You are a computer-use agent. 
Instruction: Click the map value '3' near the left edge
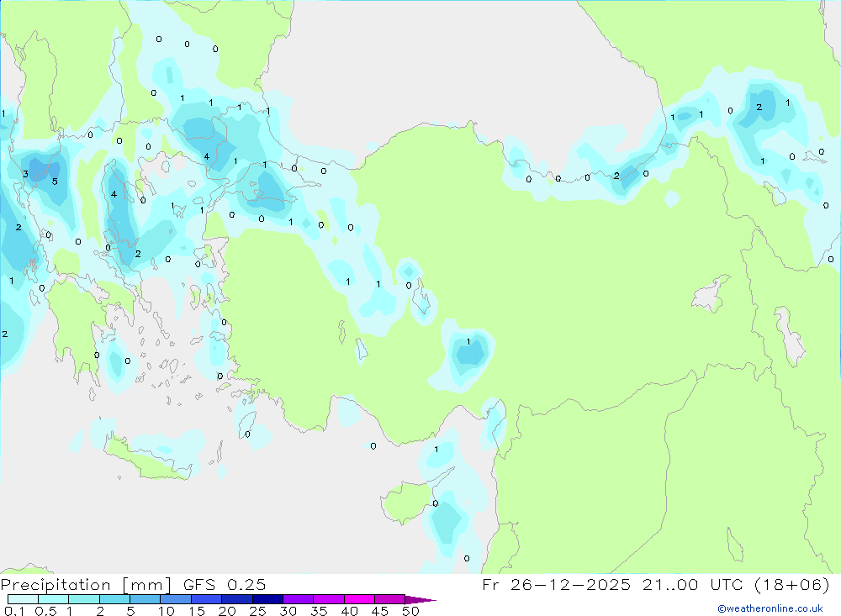tap(25, 174)
